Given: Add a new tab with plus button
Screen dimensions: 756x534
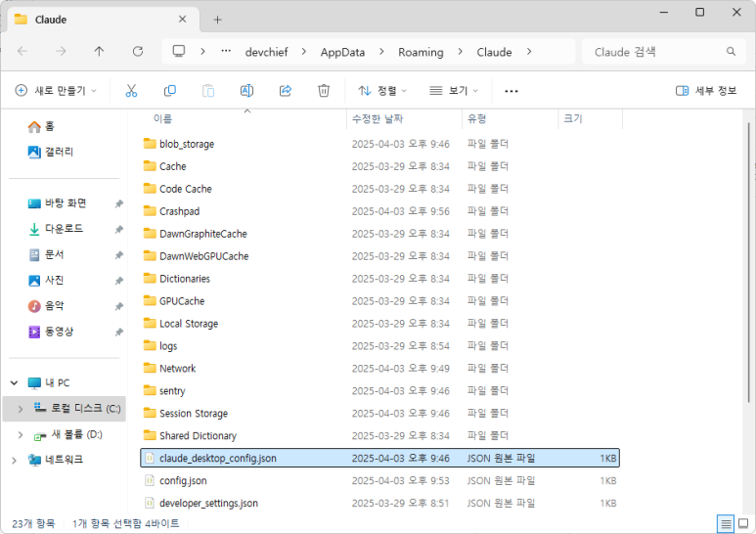Looking at the screenshot, I should (x=217, y=20).
